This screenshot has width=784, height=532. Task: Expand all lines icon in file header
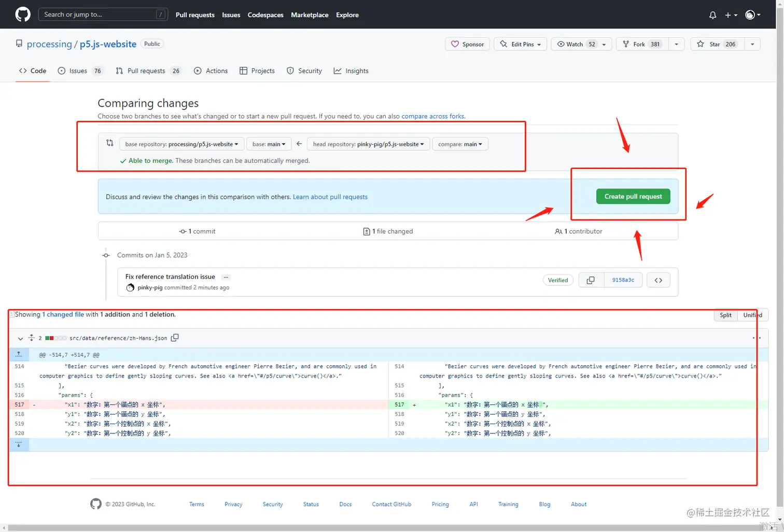tap(32, 338)
